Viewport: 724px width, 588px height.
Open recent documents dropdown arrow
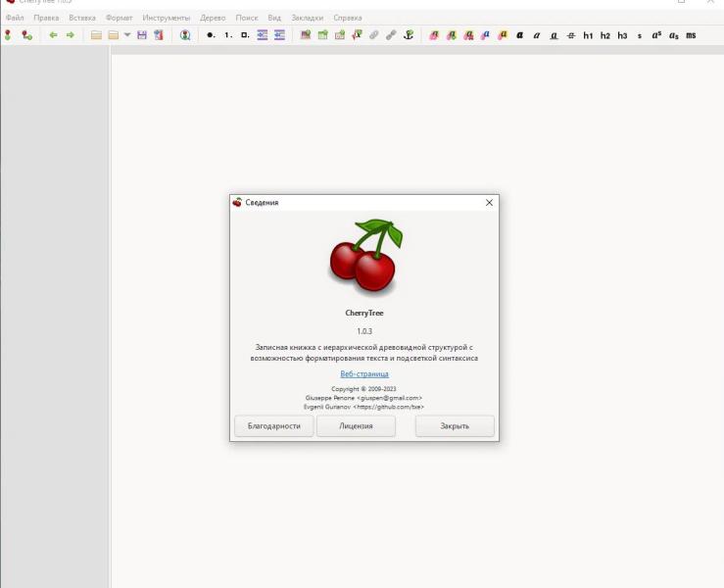127,34
